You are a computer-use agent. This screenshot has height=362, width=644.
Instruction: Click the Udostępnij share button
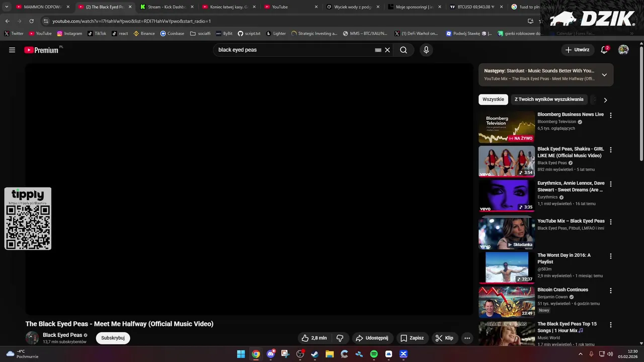click(372, 338)
